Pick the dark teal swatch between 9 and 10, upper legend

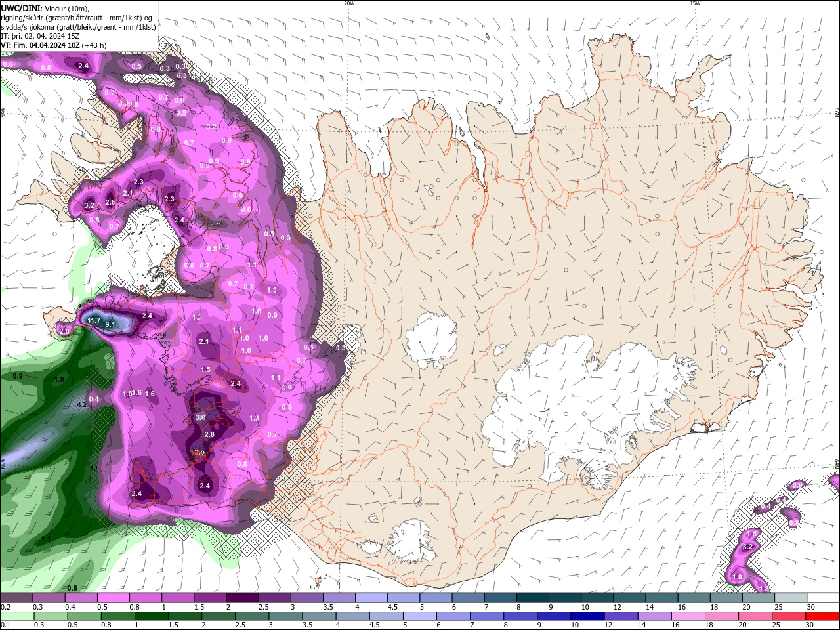pos(565,598)
